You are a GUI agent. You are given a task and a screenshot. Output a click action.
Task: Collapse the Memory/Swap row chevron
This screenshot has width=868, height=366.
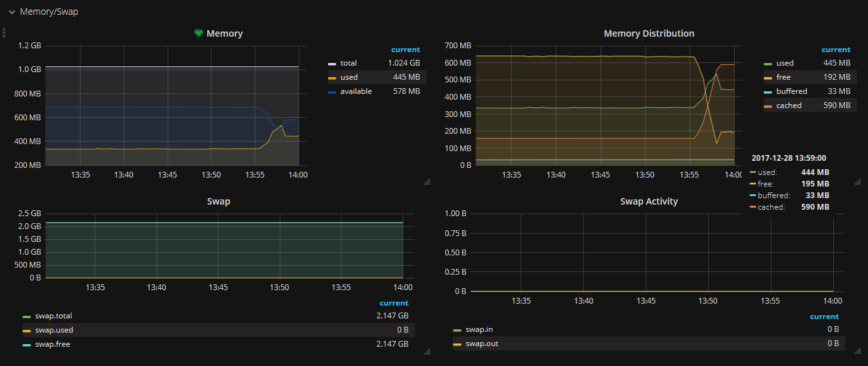12,12
